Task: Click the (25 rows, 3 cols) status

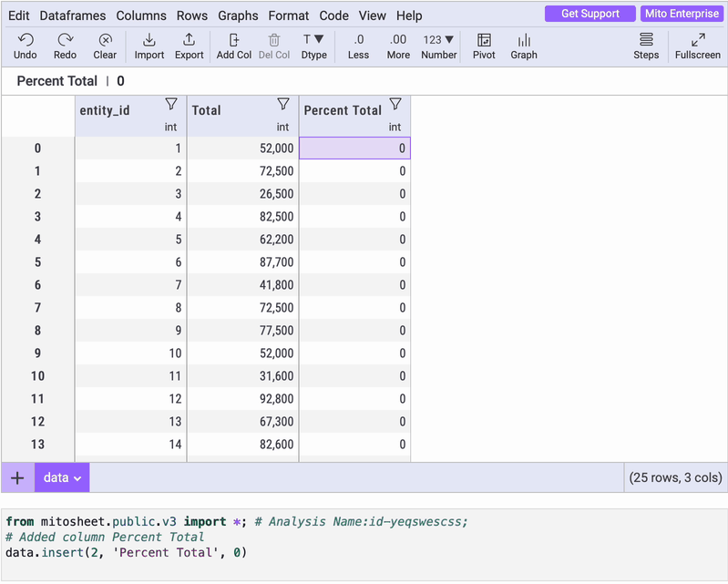Action: point(675,477)
